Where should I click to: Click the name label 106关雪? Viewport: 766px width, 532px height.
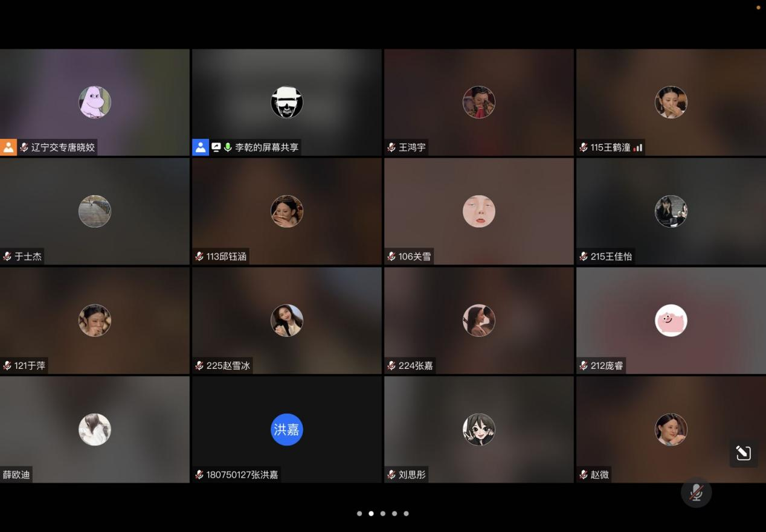point(414,257)
